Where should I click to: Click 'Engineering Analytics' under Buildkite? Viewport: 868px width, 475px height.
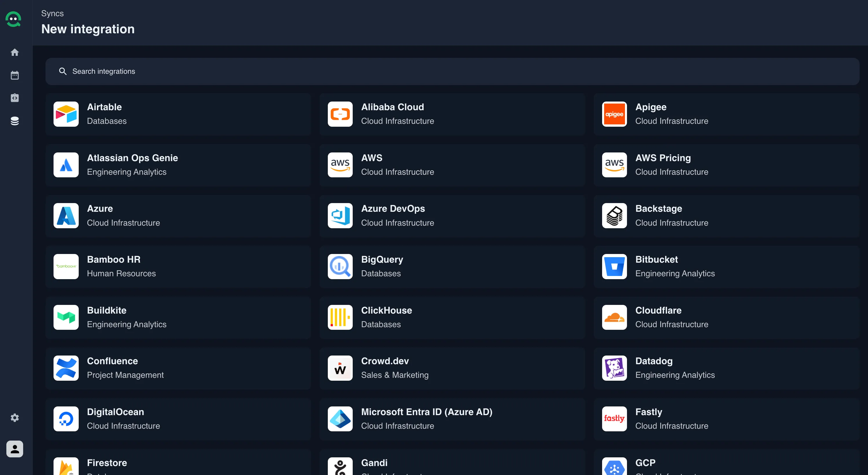pos(127,324)
